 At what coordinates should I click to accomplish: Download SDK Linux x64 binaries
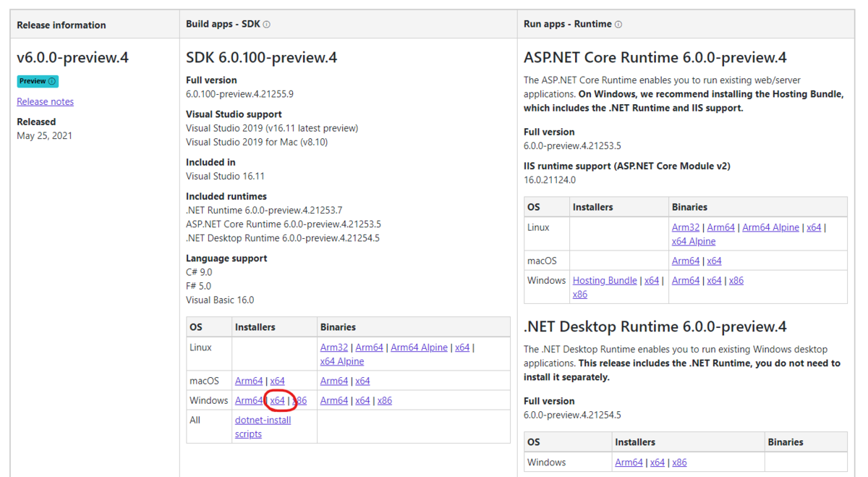[462, 347]
